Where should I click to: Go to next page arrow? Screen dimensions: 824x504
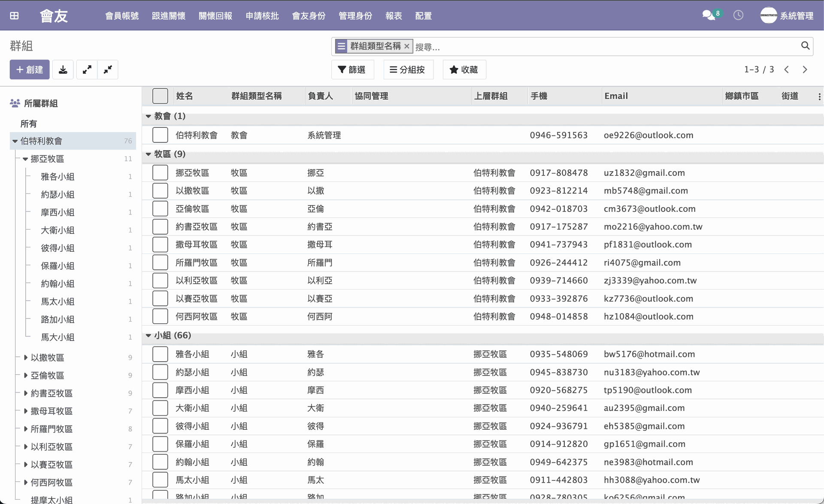[x=805, y=69]
